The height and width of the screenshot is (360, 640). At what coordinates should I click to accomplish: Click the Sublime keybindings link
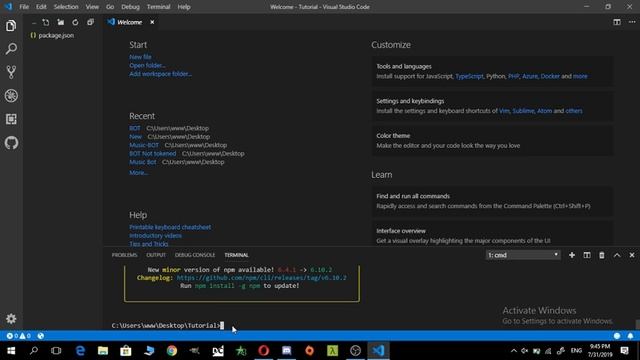pyautogui.click(x=523, y=111)
